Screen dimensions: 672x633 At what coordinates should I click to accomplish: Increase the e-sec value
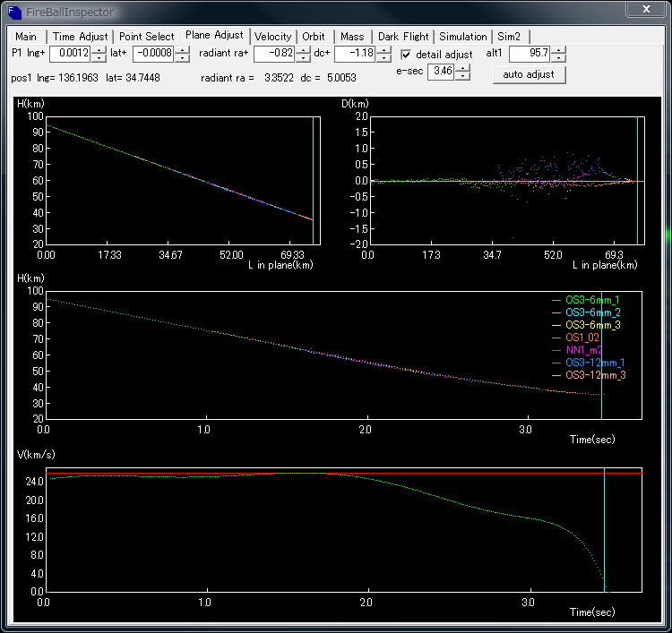[x=462, y=68]
